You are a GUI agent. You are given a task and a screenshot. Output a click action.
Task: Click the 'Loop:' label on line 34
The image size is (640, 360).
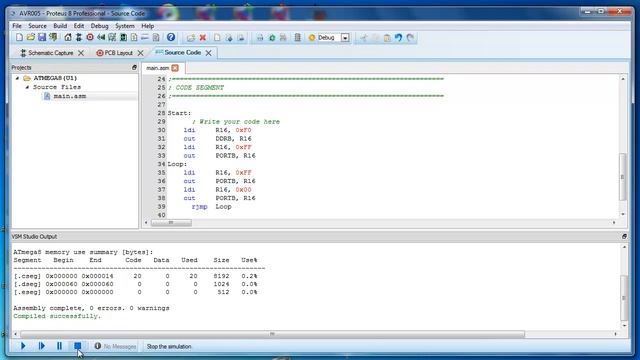(177, 164)
